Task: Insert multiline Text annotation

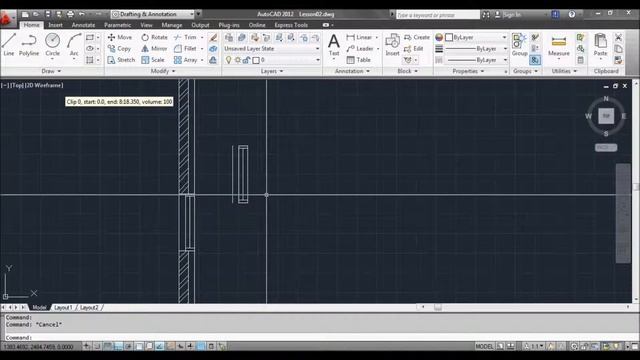Action: (334, 45)
